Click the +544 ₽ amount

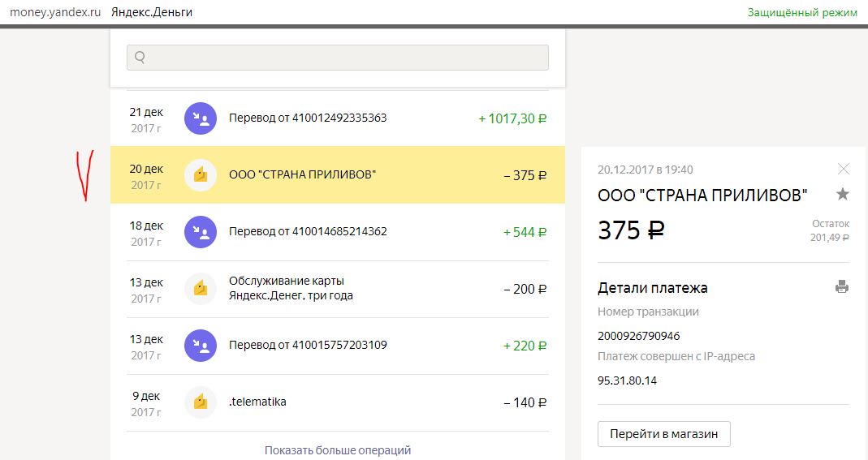pos(525,232)
